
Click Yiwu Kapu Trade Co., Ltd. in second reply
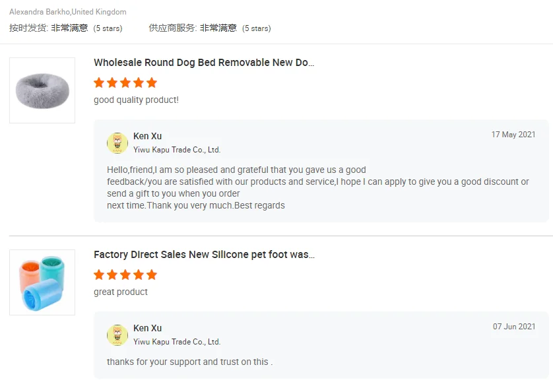[x=177, y=342]
